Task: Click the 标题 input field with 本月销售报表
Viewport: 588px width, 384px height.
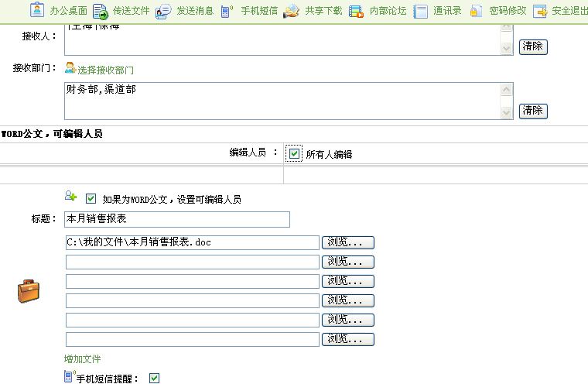Action: (177, 219)
